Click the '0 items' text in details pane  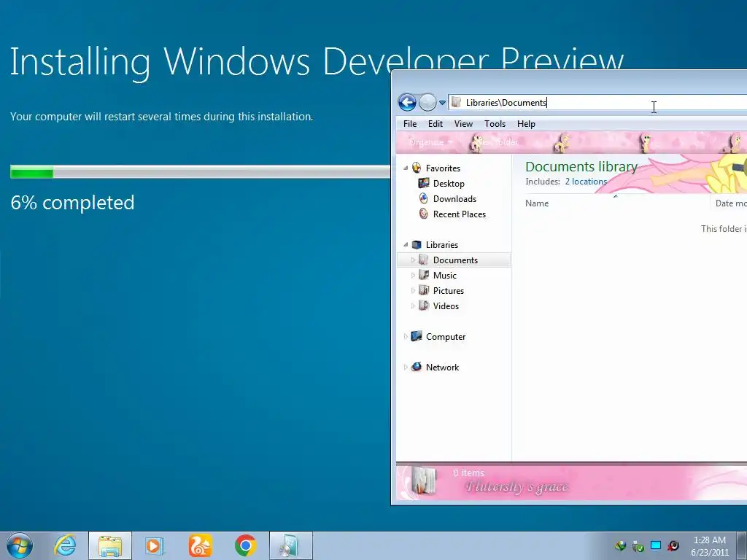(469, 472)
